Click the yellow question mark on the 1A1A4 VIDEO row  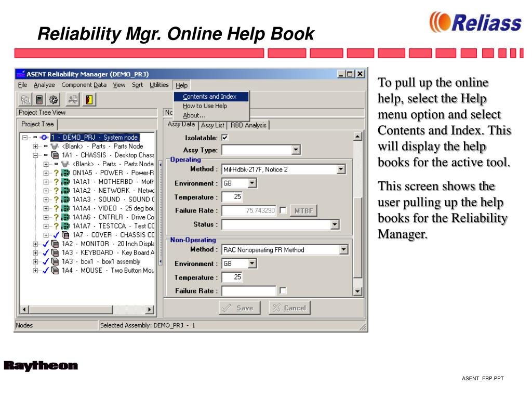pos(56,208)
